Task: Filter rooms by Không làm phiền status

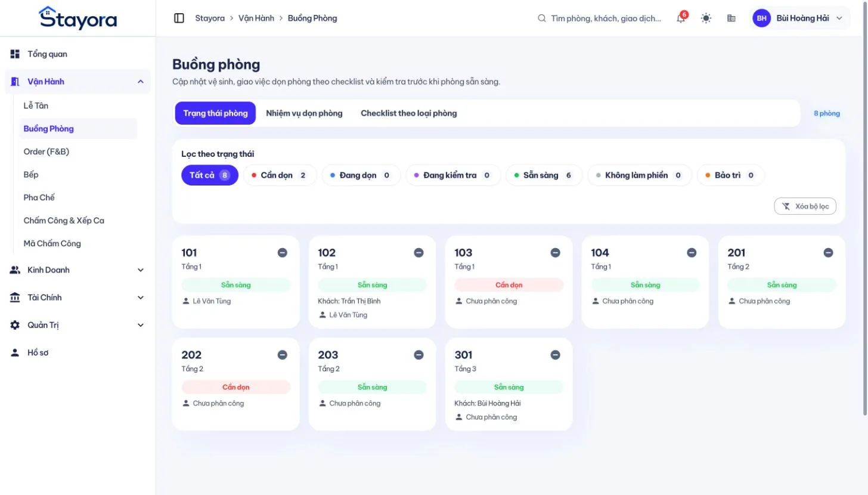Action: click(640, 175)
